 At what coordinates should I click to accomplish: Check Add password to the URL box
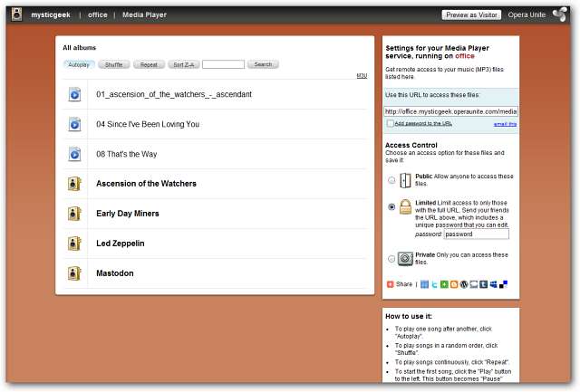[390, 123]
